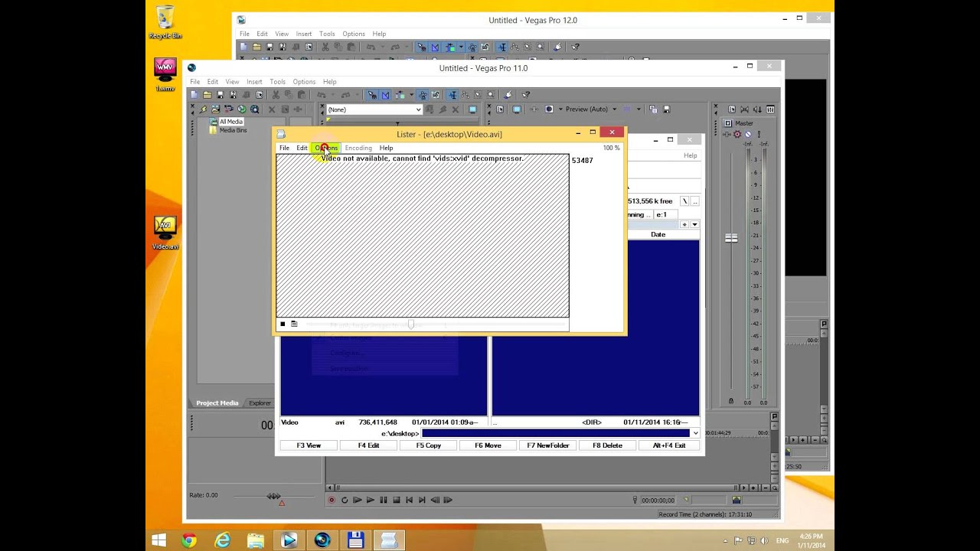
Task: Click Windows Start button
Action: pos(158,540)
